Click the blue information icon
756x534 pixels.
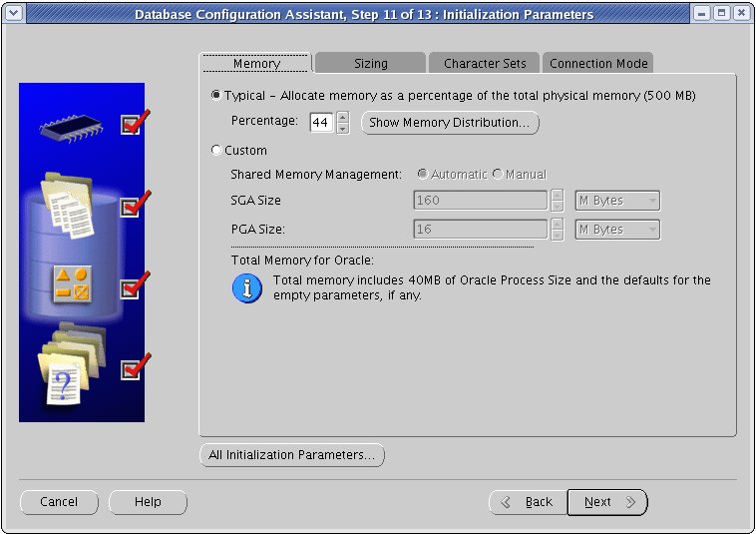[246, 287]
